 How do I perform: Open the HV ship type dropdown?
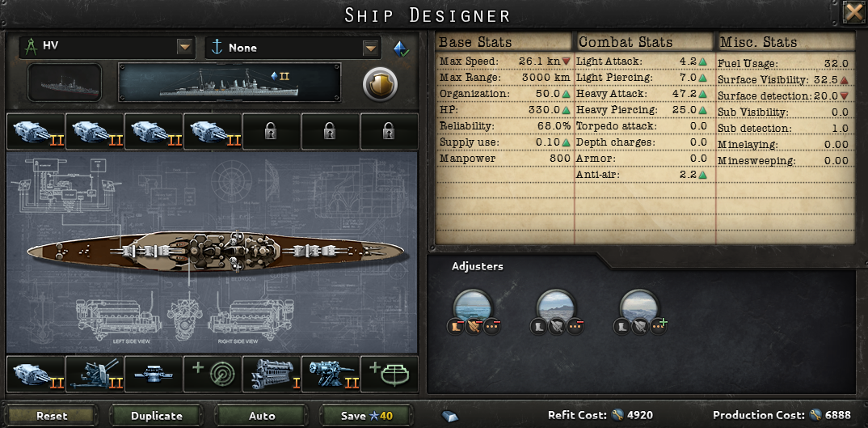pyautogui.click(x=107, y=48)
